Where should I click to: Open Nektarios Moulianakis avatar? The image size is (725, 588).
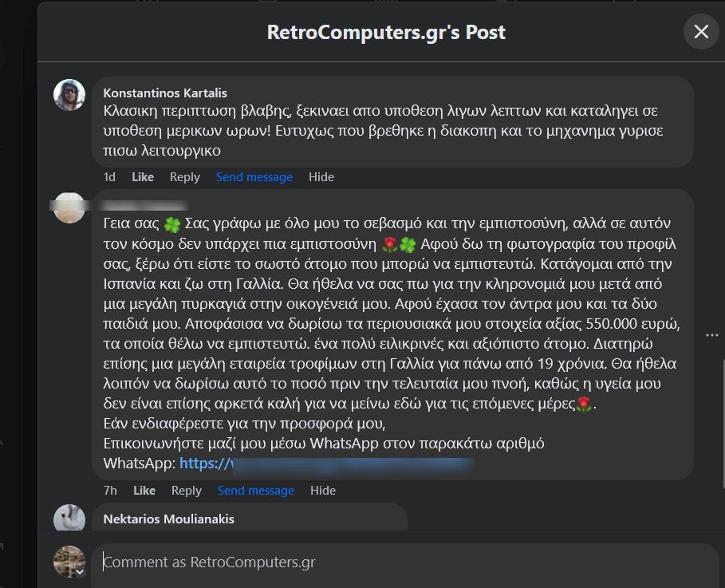coord(69,519)
